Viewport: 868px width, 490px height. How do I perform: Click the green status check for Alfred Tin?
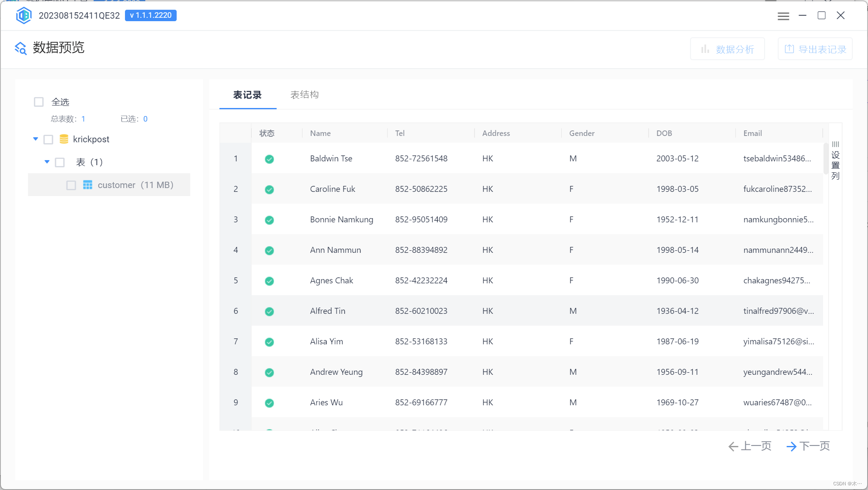click(x=269, y=311)
